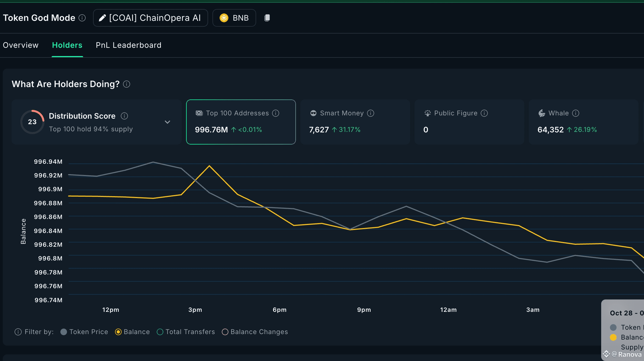Select the Whale holders card
Viewport: 644px width, 361px height.
pyautogui.click(x=583, y=122)
